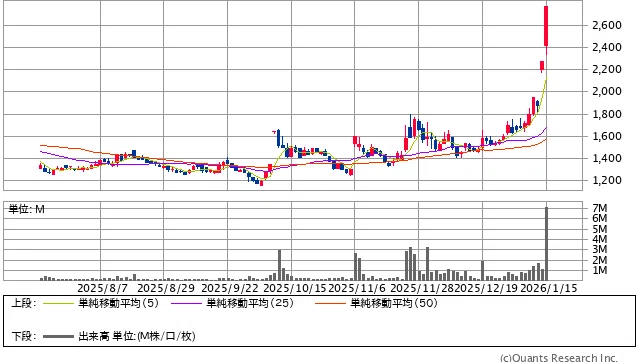Click the 単純移動平均(50) legend text
Viewport: 638px width, 362px height.
[394, 303]
